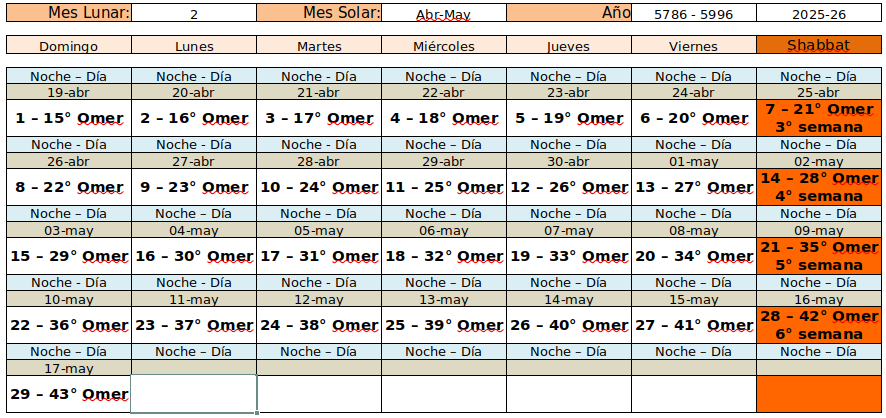
Task: Click the 7 – 21° Omer 3° semana cell
Action: [x=818, y=118]
